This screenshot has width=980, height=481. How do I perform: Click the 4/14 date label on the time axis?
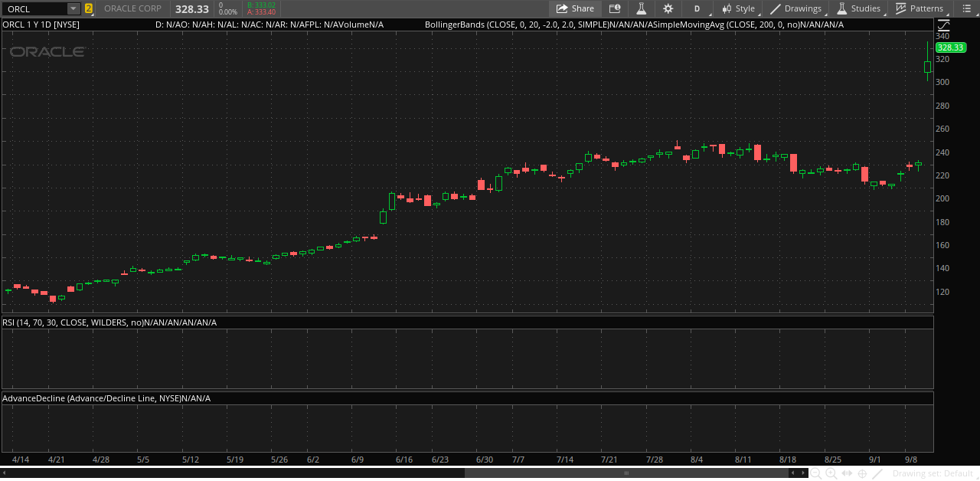(x=21, y=460)
